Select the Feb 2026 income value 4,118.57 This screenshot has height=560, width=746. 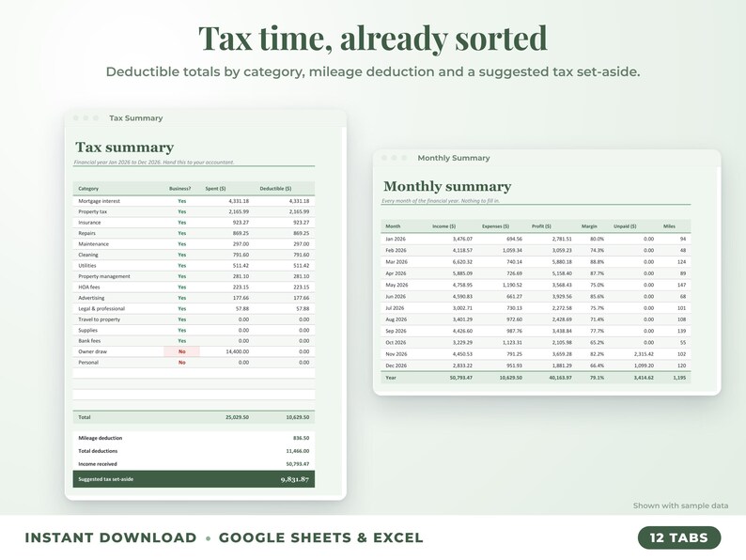click(x=462, y=250)
